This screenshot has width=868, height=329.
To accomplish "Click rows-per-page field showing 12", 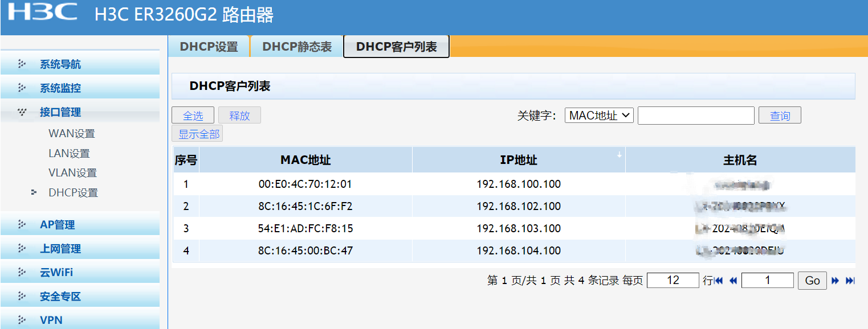I will [x=673, y=280].
